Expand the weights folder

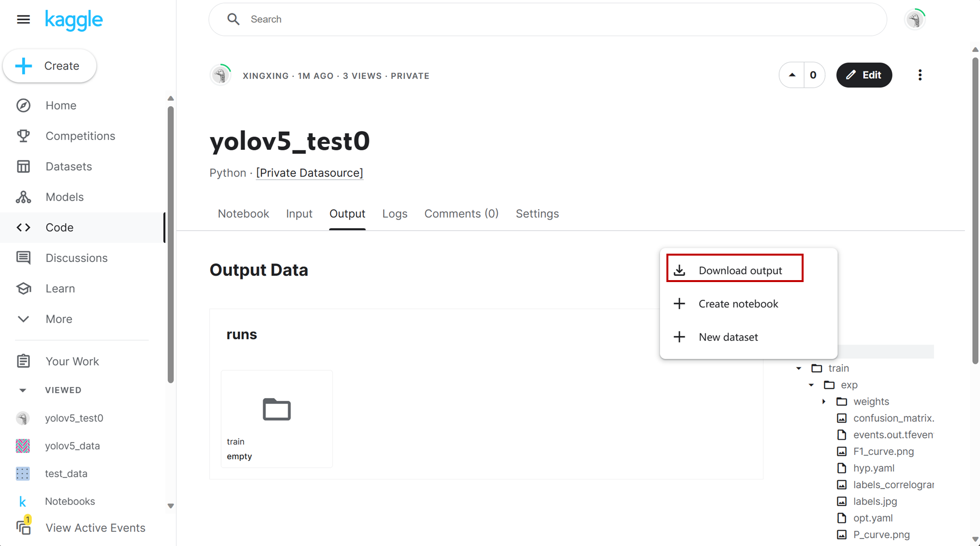pos(824,401)
